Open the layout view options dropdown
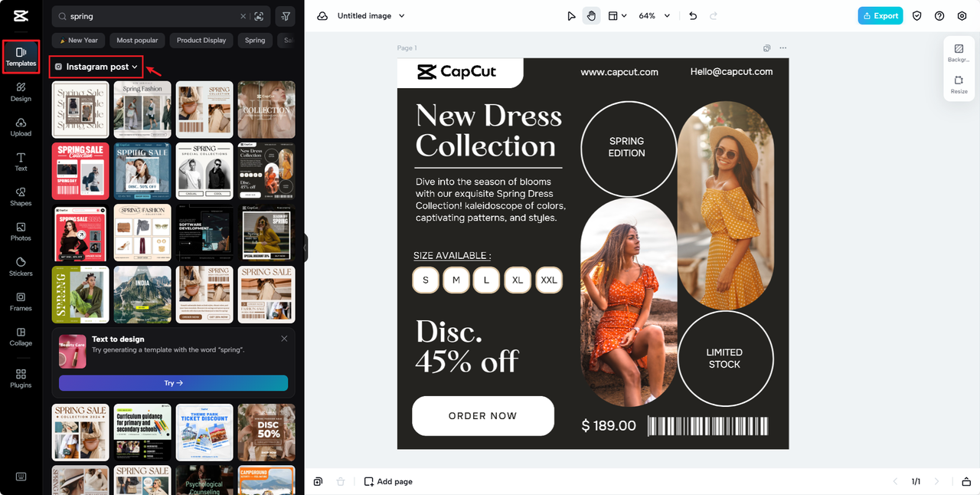The height and width of the screenshot is (495, 980). 617,16
